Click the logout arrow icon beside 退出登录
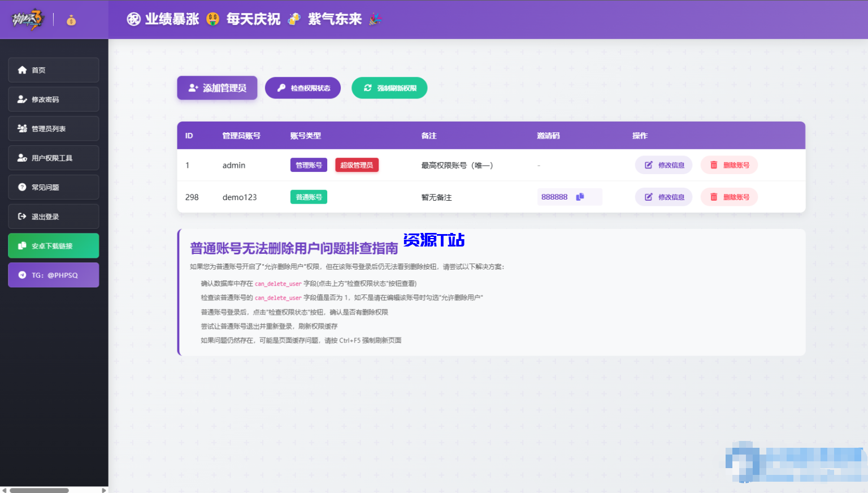868x493 pixels. tap(21, 216)
